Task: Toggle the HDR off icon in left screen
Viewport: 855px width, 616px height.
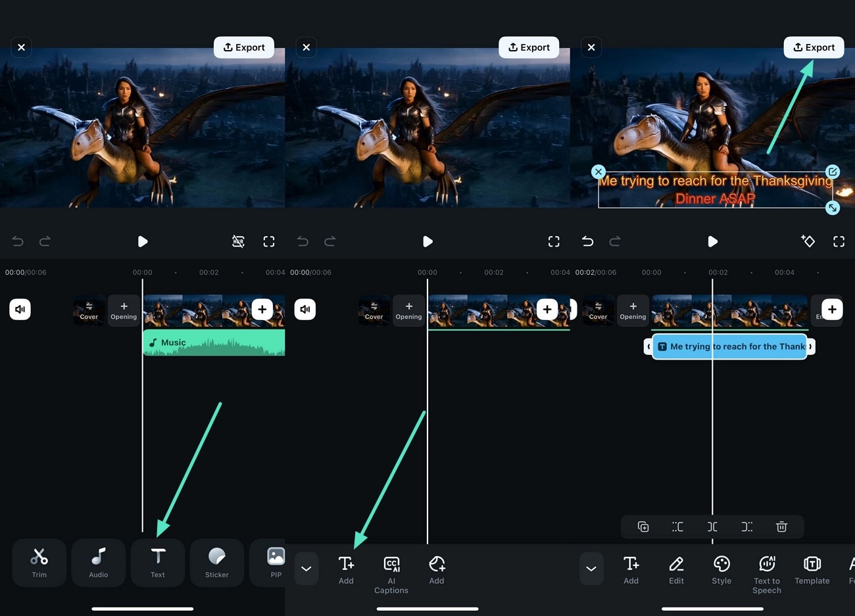Action: click(238, 241)
